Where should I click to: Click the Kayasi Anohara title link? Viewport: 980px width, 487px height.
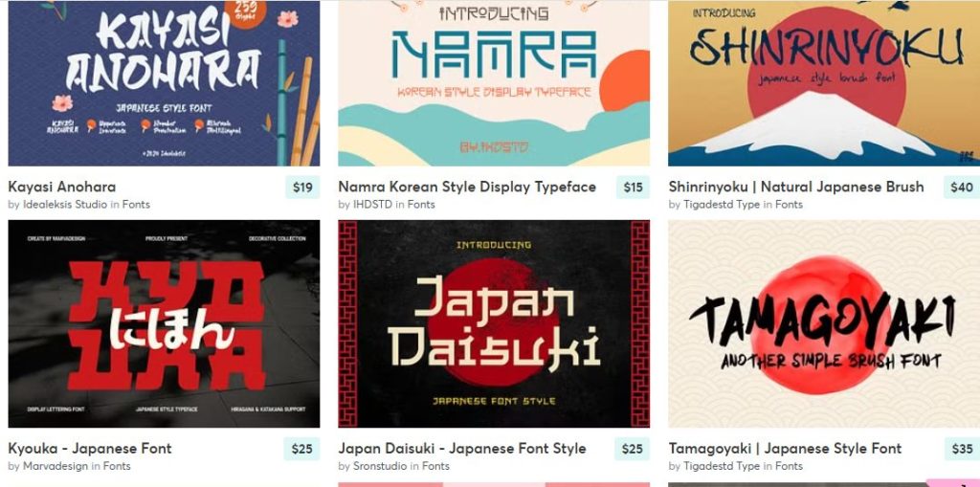click(62, 187)
